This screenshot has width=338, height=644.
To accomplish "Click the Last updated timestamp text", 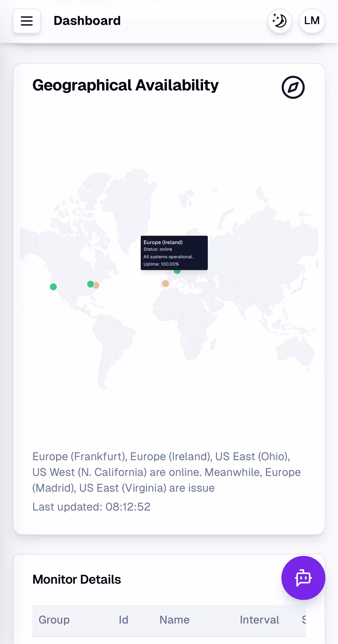I will click(x=91, y=507).
